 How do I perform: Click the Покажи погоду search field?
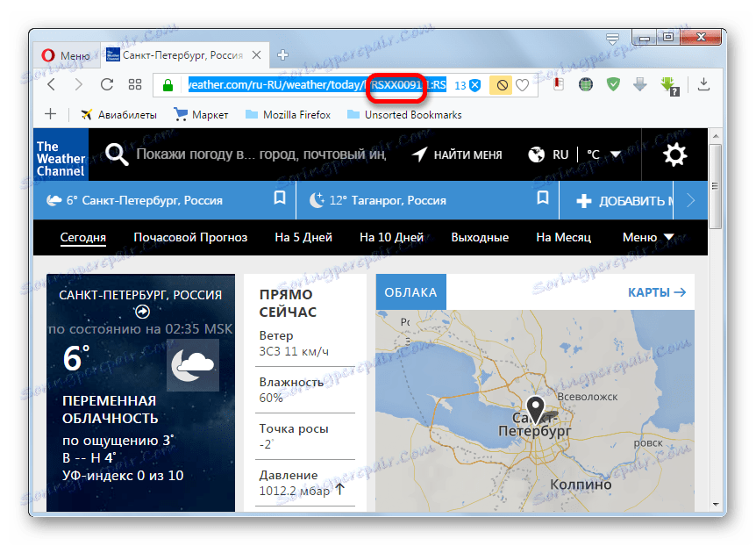[x=261, y=154]
